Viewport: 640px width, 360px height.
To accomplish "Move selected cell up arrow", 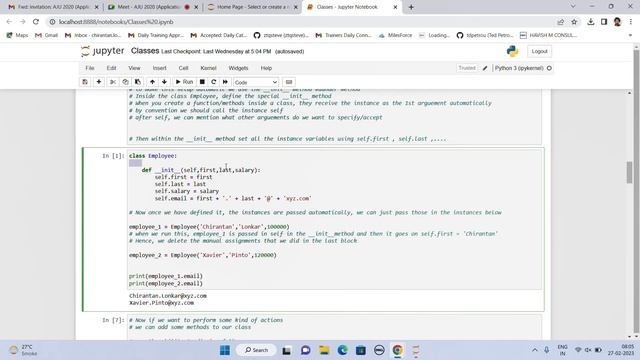I will click(152, 82).
